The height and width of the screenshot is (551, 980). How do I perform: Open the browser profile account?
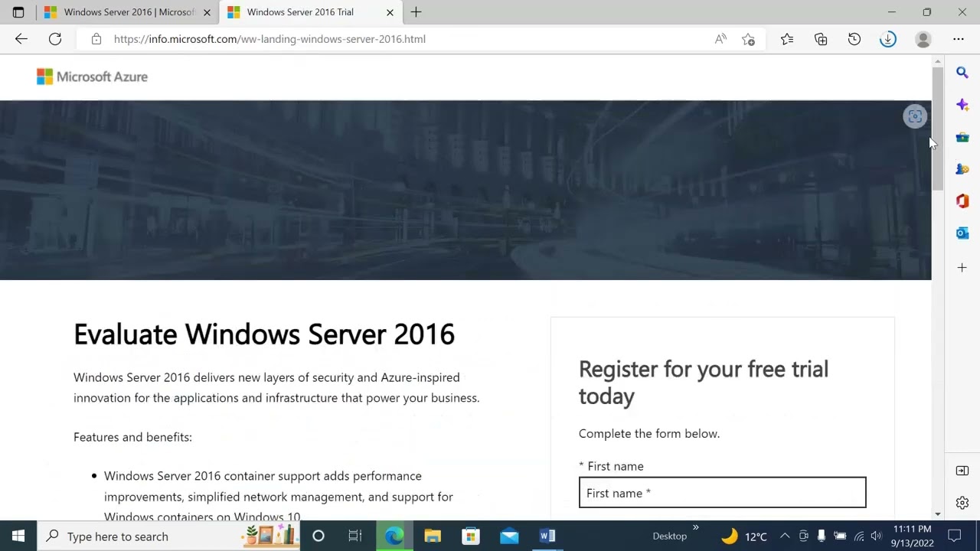click(923, 39)
